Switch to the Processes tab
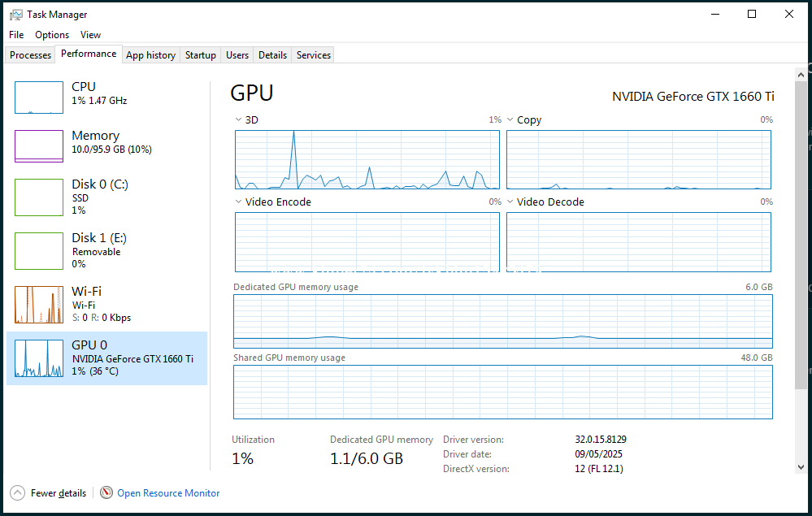The image size is (812, 516). pyautogui.click(x=31, y=55)
